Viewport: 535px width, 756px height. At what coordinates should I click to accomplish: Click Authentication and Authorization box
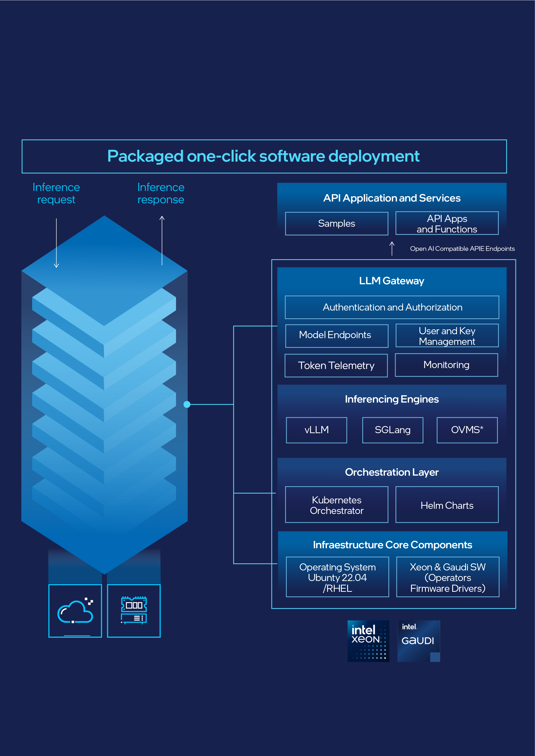pos(392,307)
